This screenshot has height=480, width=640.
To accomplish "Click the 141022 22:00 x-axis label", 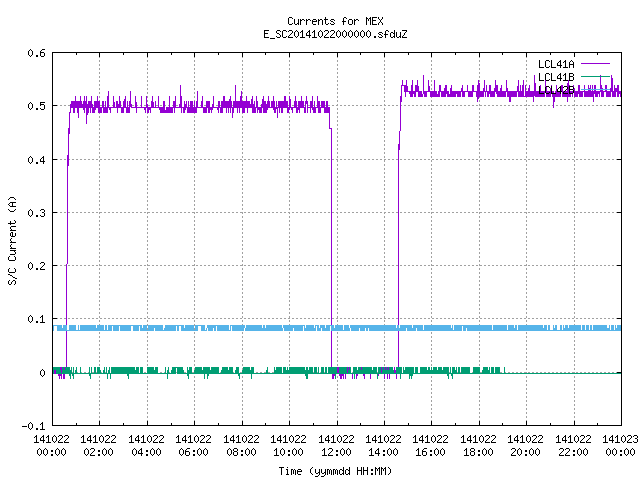I will pos(573,446).
